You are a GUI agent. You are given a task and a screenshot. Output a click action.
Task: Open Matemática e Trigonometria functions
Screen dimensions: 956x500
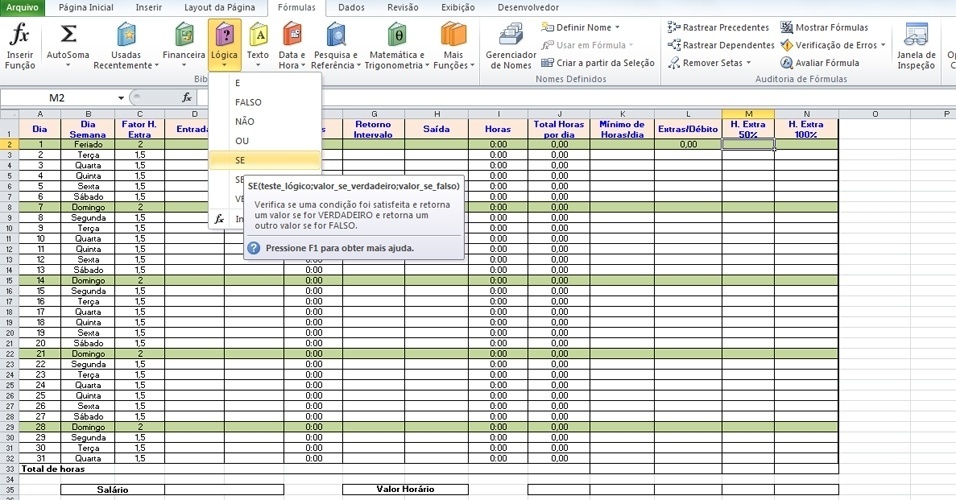[x=397, y=46]
